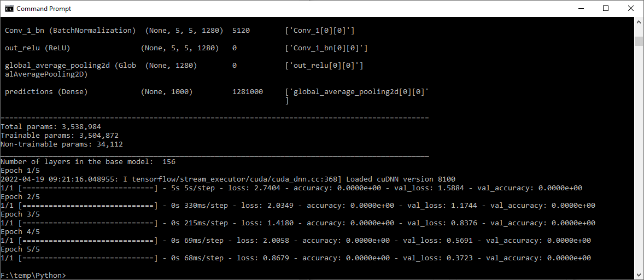Image resolution: width=644 pixels, height=280 pixels.
Task: Click the "['out_relu[0][0]']" connection text
Action: [x=324, y=66]
